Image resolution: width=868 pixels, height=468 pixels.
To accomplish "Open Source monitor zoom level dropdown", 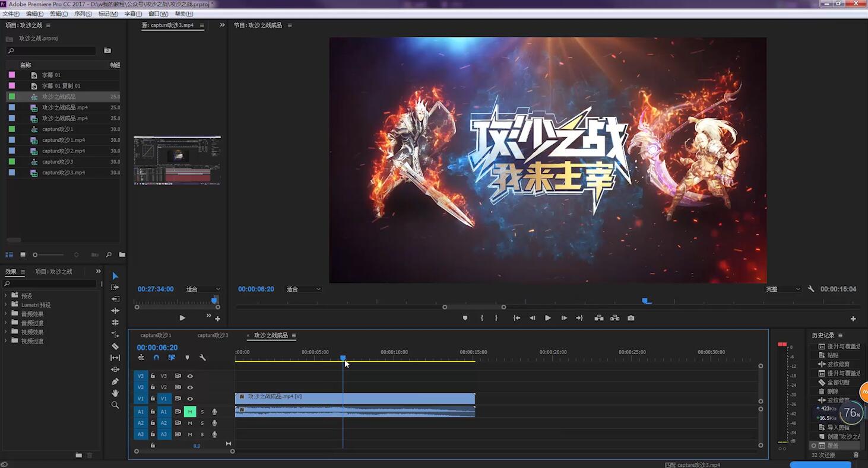I will click(203, 289).
